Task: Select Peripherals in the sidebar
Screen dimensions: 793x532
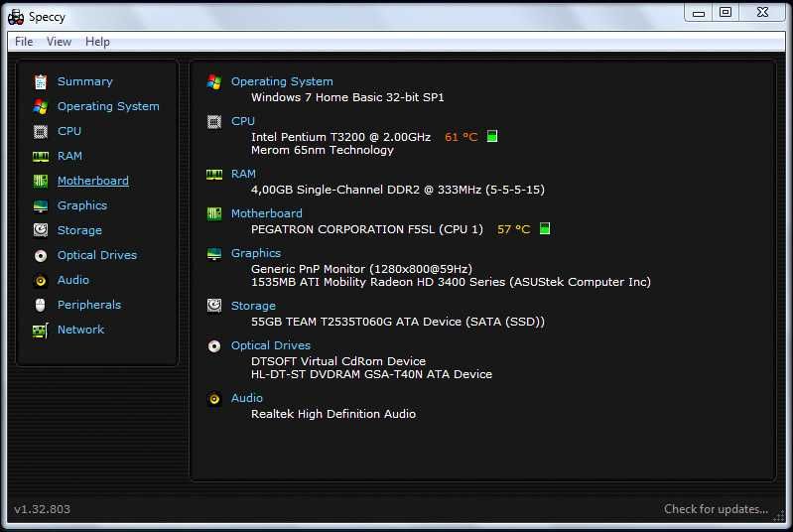Action: [89, 305]
